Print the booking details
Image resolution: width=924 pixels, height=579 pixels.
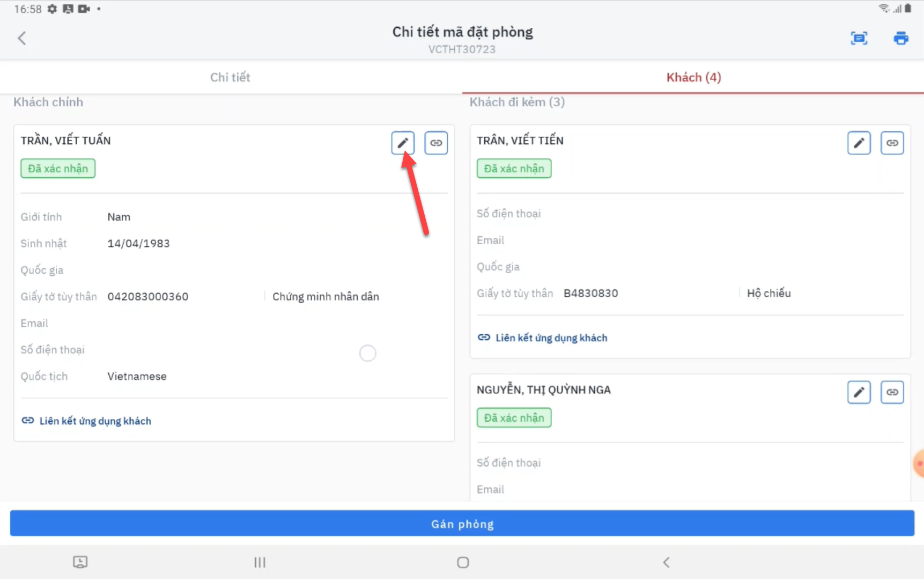[x=901, y=38]
